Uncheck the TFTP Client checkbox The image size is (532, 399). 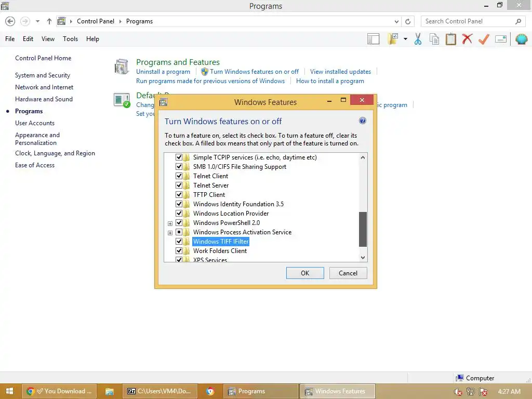(x=179, y=195)
